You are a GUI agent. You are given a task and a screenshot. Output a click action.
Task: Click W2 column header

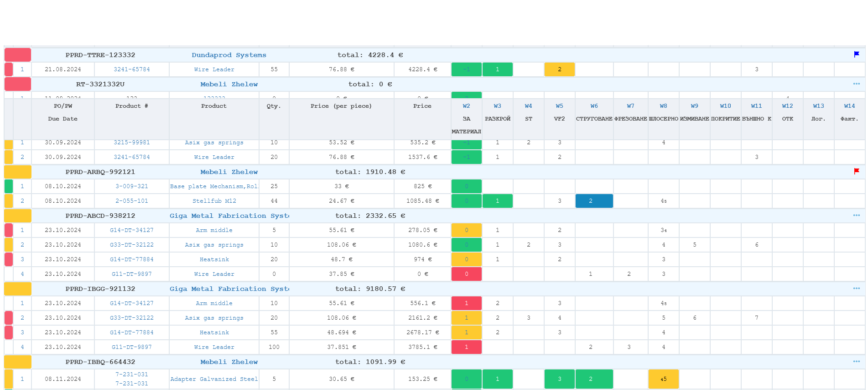coord(466,119)
